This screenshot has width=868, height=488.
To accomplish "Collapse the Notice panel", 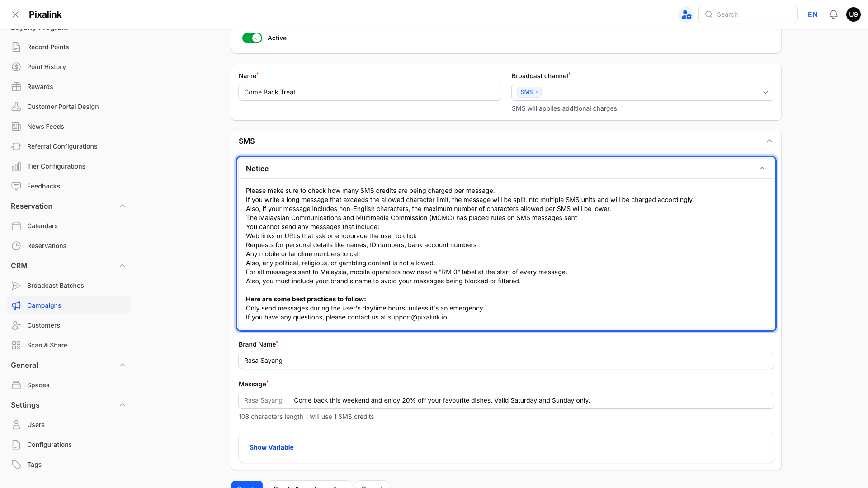I will (x=762, y=169).
